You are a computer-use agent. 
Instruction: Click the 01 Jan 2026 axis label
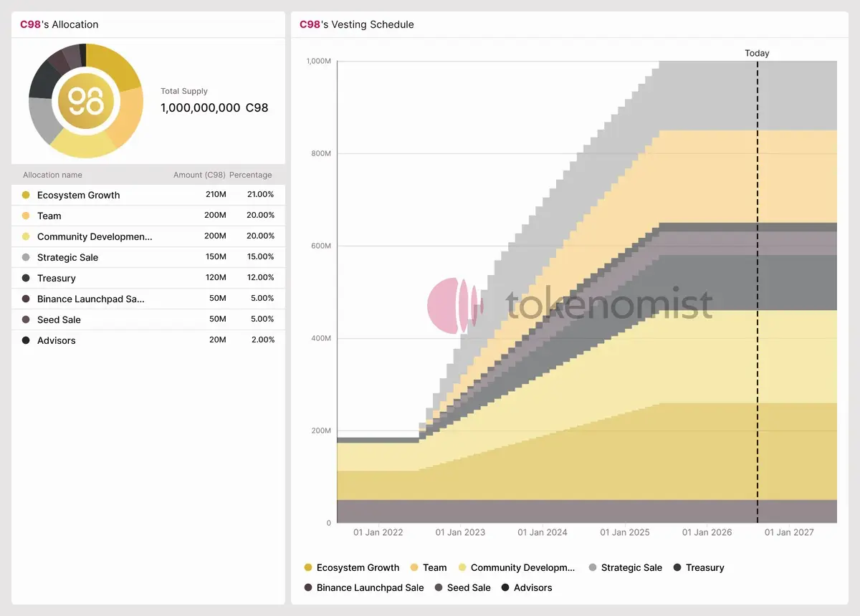coord(707,532)
